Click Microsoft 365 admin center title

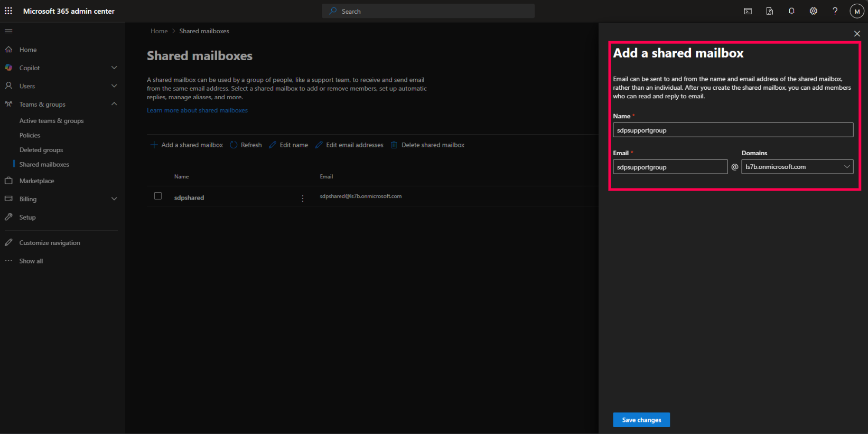[x=69, y=11]
